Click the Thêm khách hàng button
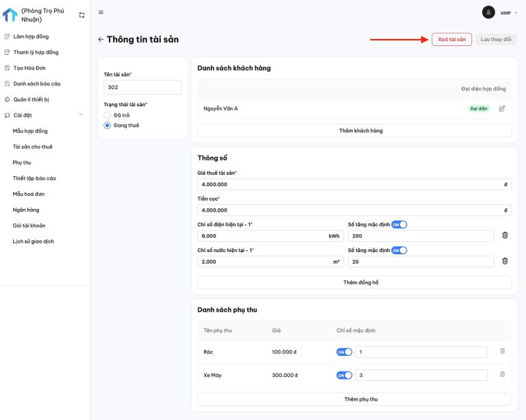Screen dimensions: 526x420 point(354,130)
